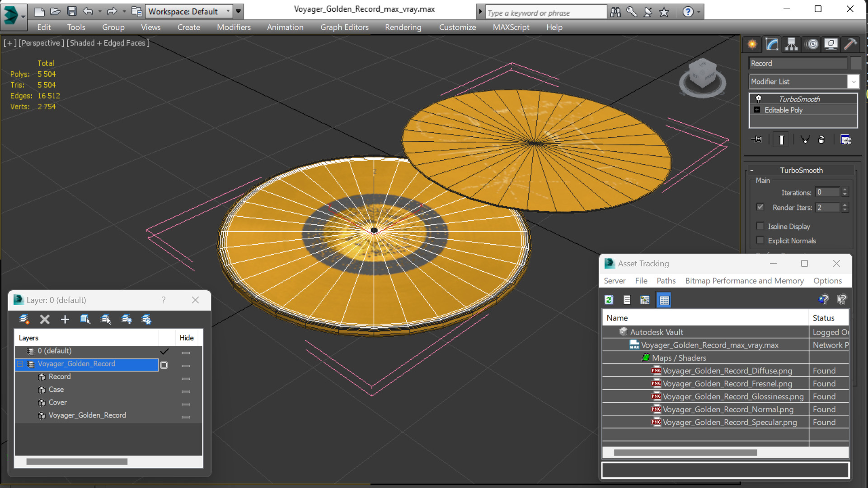Open a file via the folder icon
Viewport: 868px width, 488px height.
[55, 11]
